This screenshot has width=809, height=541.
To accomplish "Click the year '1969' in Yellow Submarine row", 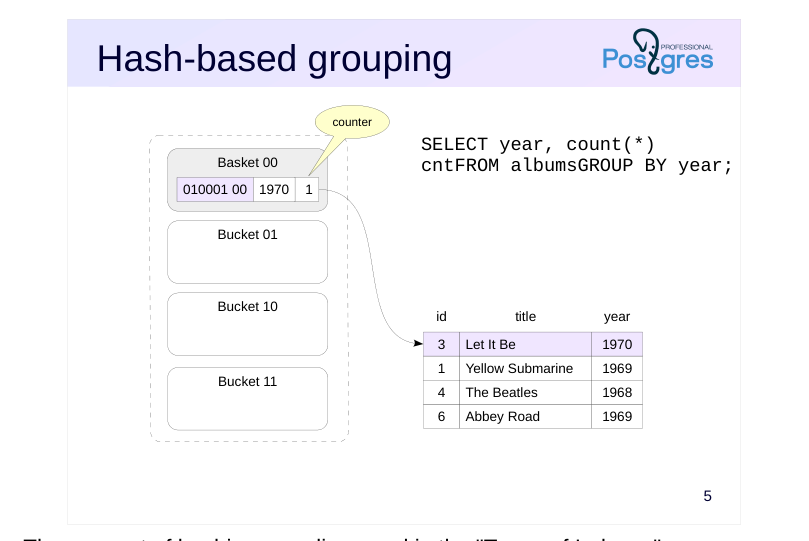I will [617, 369].
